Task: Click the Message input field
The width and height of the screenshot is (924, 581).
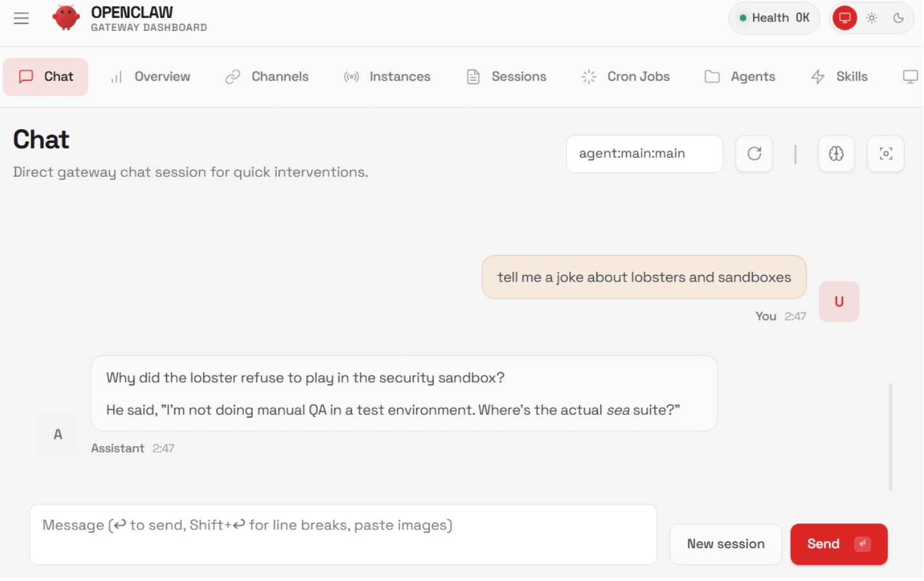Action: (343, 535)
